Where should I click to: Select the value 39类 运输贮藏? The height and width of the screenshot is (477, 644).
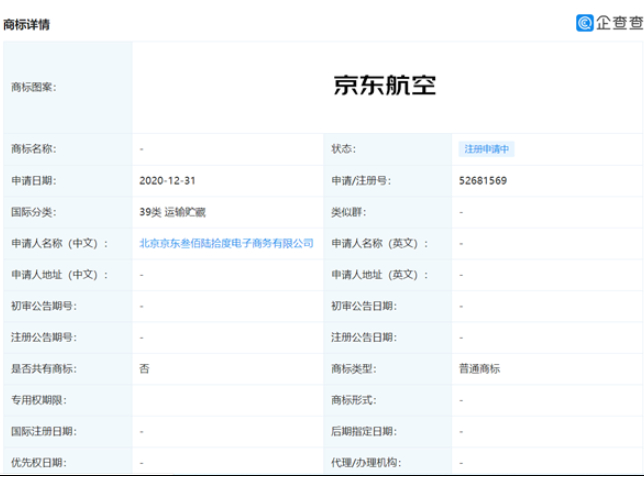172,212
